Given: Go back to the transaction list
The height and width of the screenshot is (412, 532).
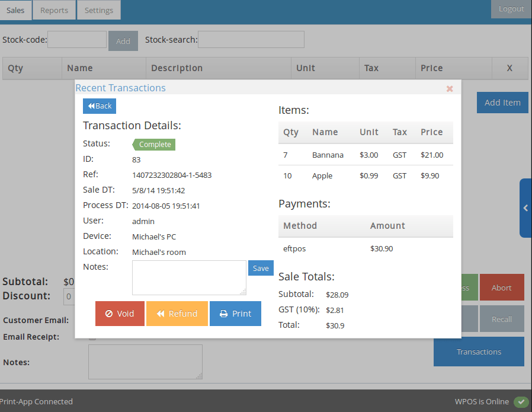Looking at the screenshot, I should (100, 106).
